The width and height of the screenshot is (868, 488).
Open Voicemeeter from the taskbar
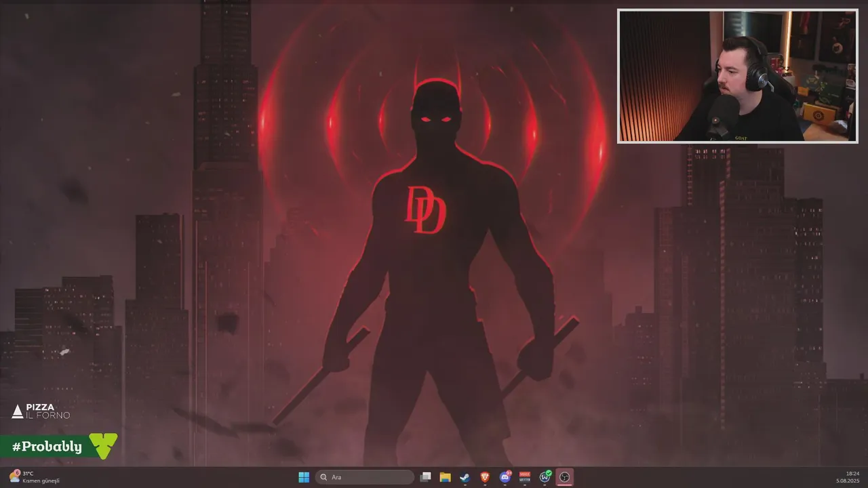pos(524,477)
